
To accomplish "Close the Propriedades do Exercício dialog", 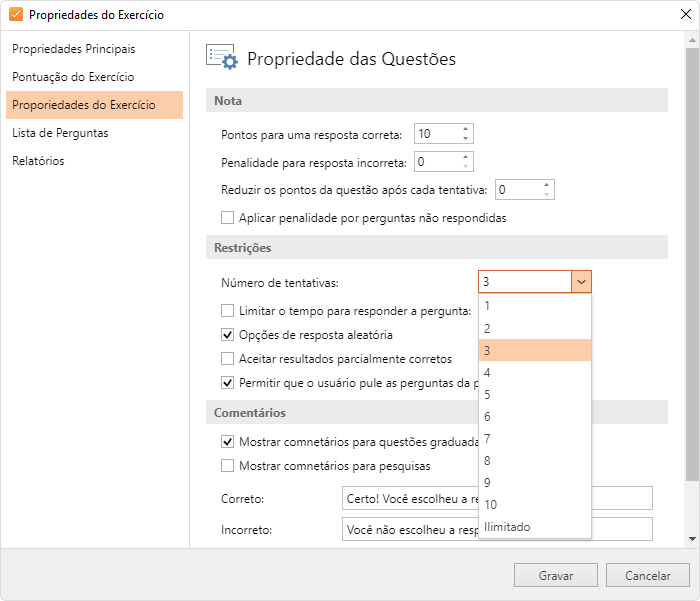I will click(x=686, y=14).
